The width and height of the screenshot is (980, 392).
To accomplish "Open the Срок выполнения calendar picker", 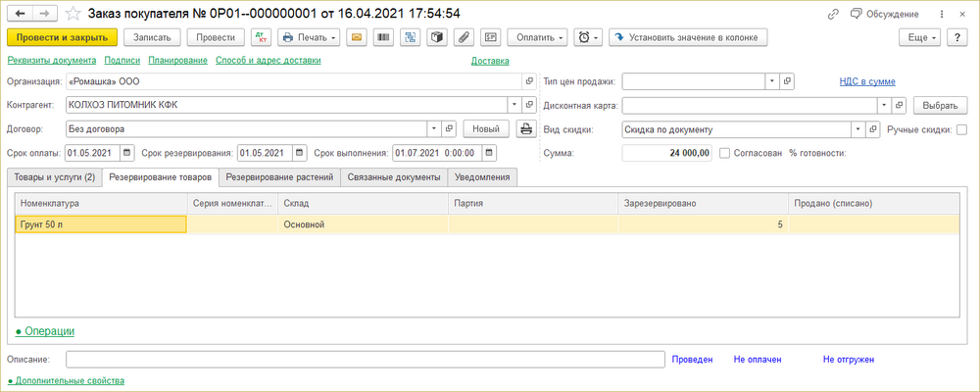I will (489, 153).
